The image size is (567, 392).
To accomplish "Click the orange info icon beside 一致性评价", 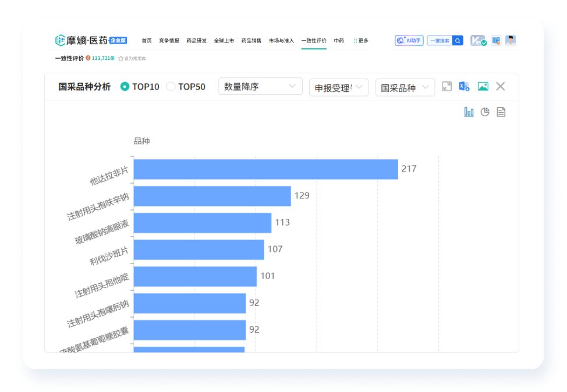I will (88, 58).
